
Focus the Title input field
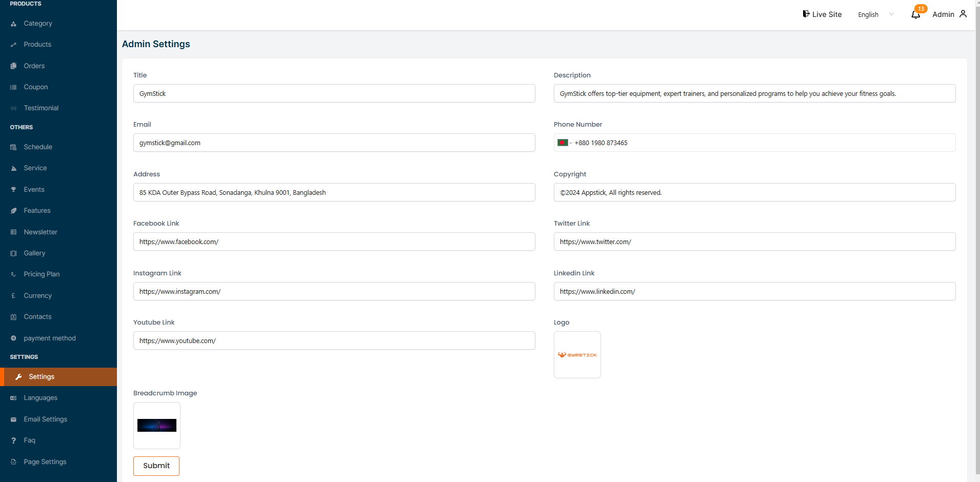[334, 94]
